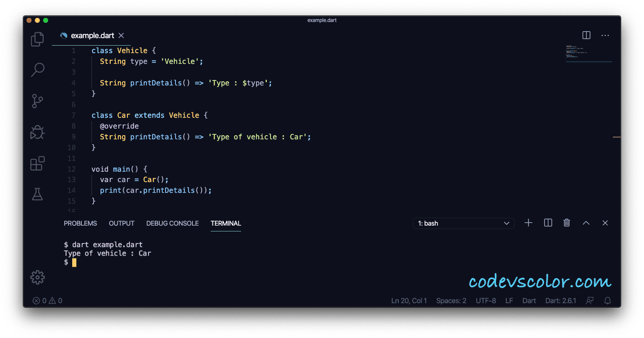644x338 pixels.
Task: Click terminal output 'Type of vehicle : Car'
Action: [x=107, y=253]
